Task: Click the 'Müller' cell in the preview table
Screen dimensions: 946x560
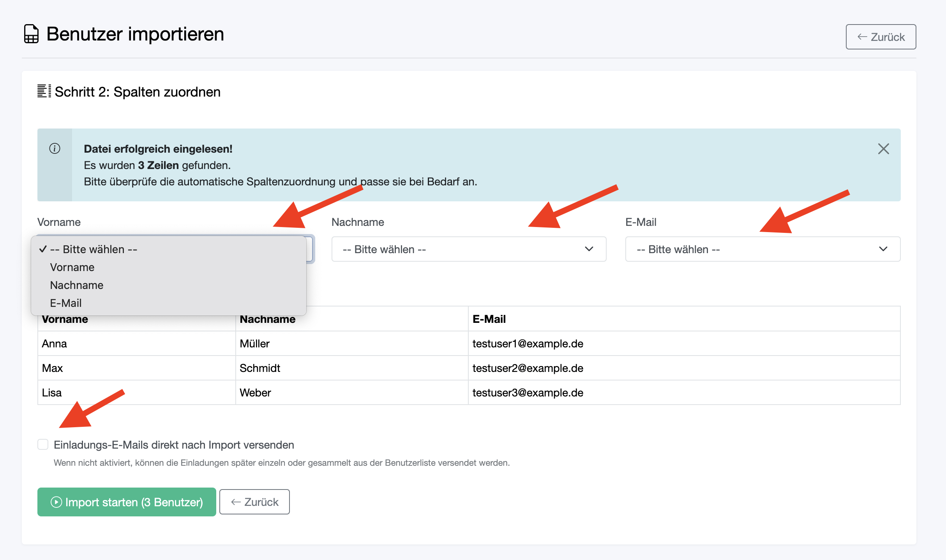Action: 352,343
